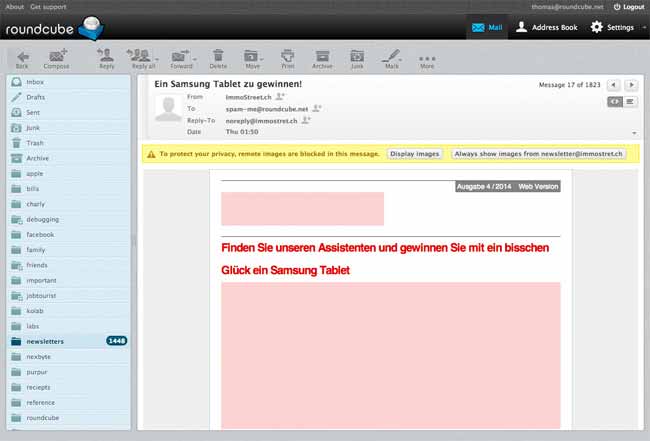This screenshot has height=441, width=650.
Task: Select the facebook folder
Action: (68, 235)
